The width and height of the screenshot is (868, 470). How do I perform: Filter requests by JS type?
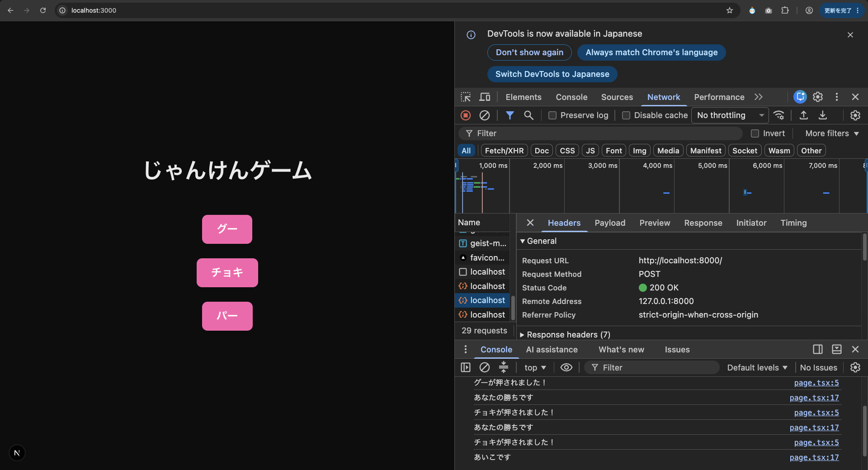click(590, 151)
